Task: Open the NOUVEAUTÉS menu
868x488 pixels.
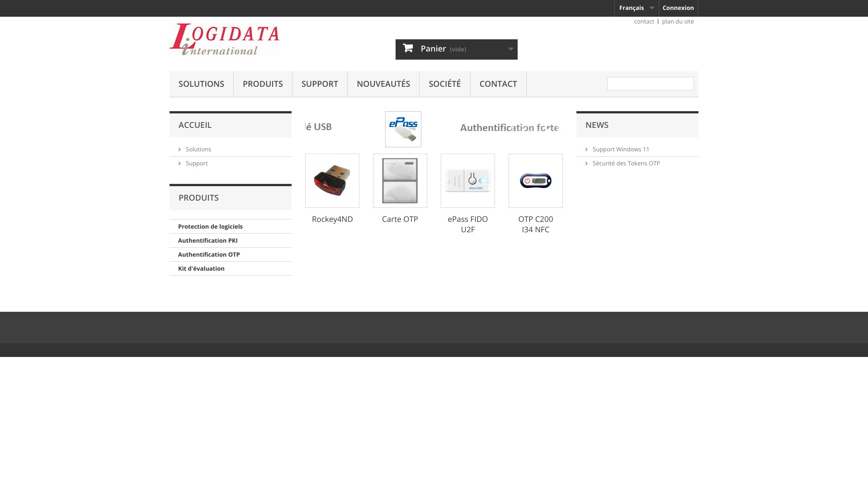Action: [x=383, y=84]
